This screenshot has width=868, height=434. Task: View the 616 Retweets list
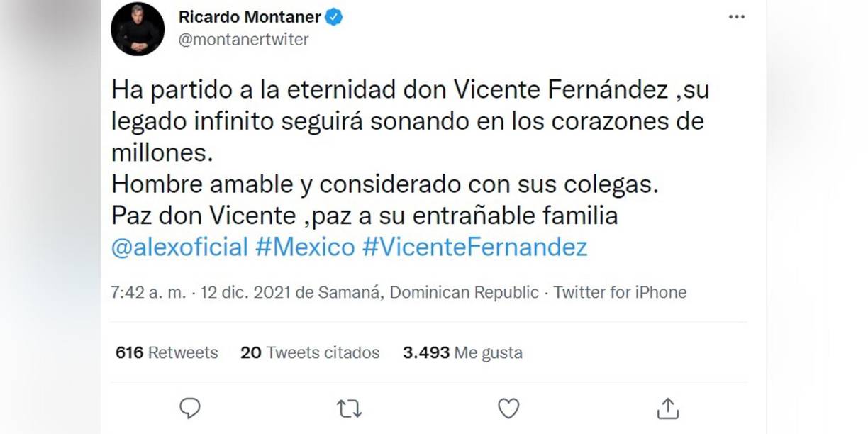(x=167, y=352)
